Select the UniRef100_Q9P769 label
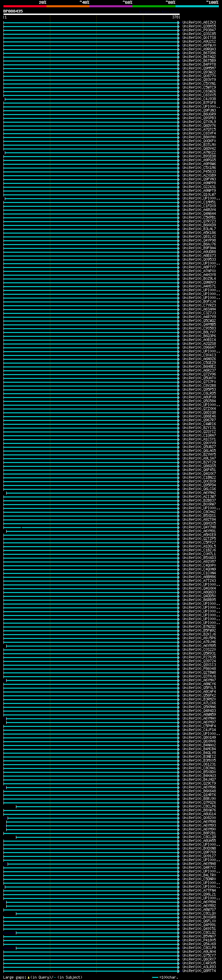 click(x=199, y=852)
